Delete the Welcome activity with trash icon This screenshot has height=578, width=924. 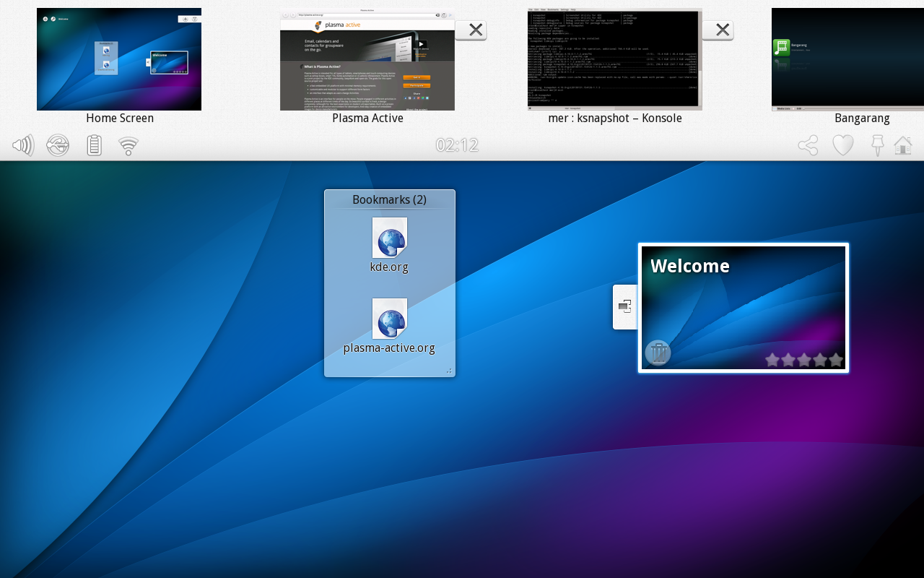(x=658, y=353)
